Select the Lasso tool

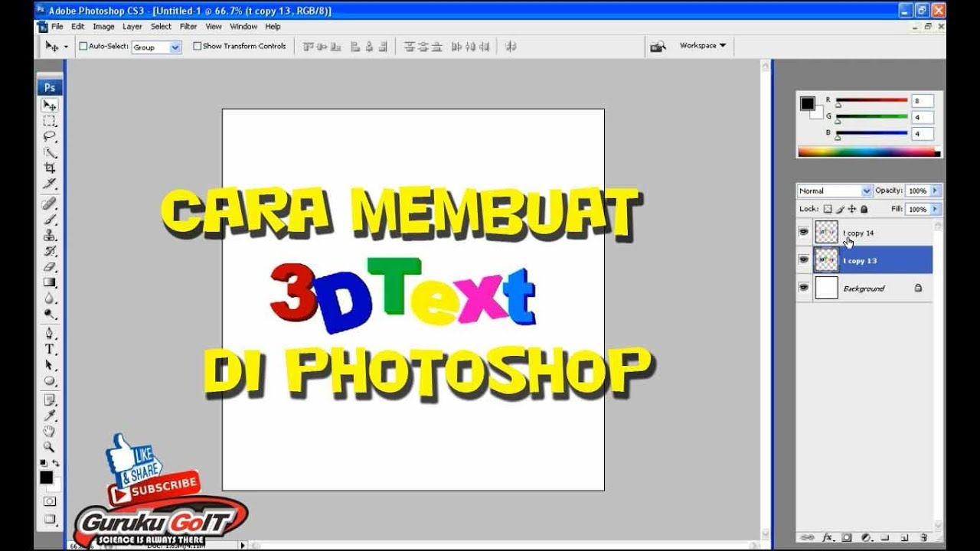pos(50,137)
